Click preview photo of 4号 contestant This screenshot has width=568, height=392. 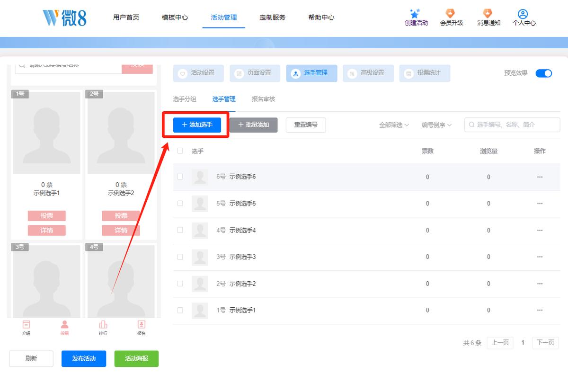121,281
